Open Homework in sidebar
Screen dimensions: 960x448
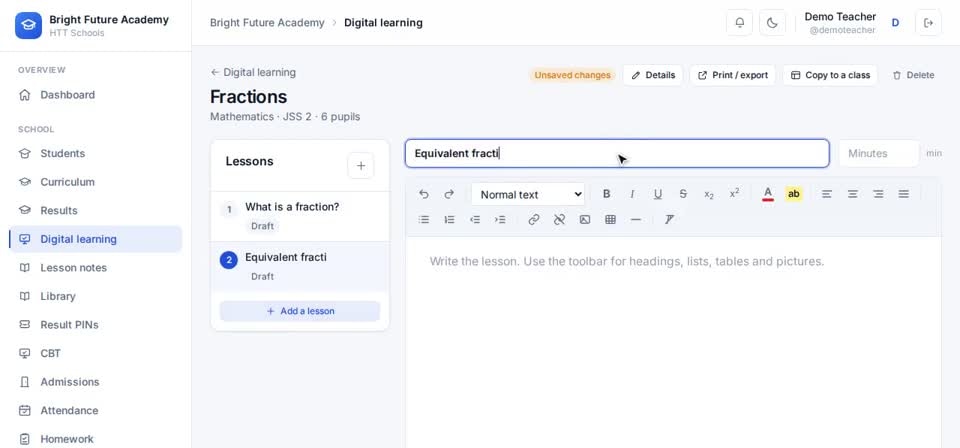point(96,439)
